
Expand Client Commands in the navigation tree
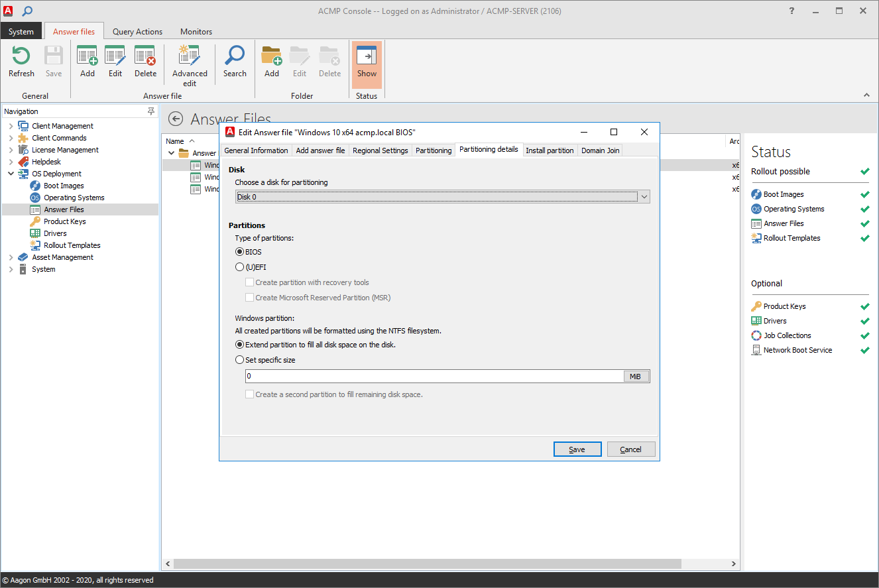point(11,138)
